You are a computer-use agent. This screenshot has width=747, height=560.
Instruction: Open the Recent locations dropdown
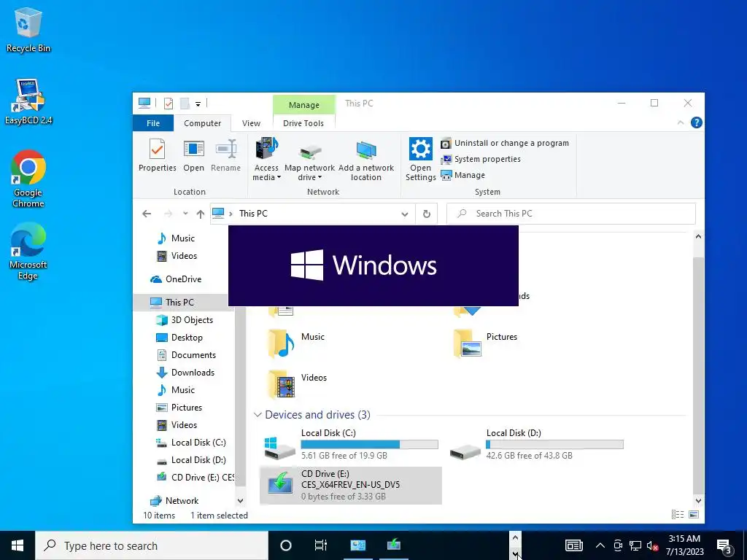(x=185, y=214)
